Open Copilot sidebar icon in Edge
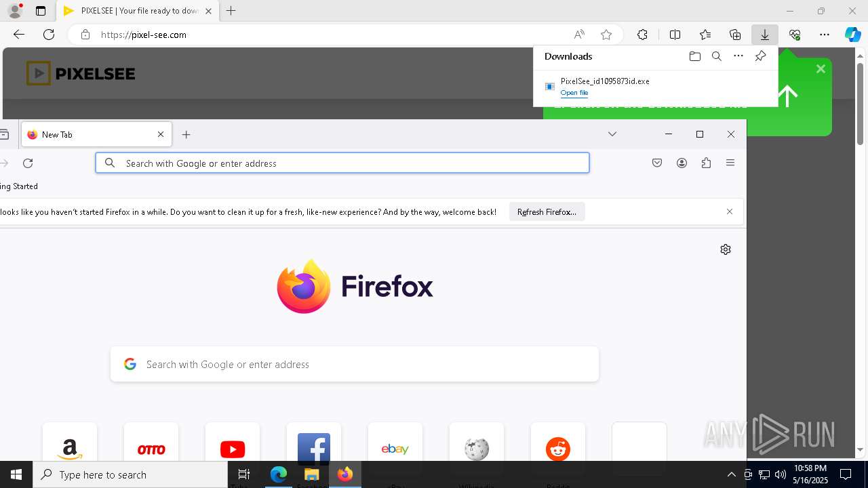Screen dimensions: 868x488 click(x=853, y=35)
